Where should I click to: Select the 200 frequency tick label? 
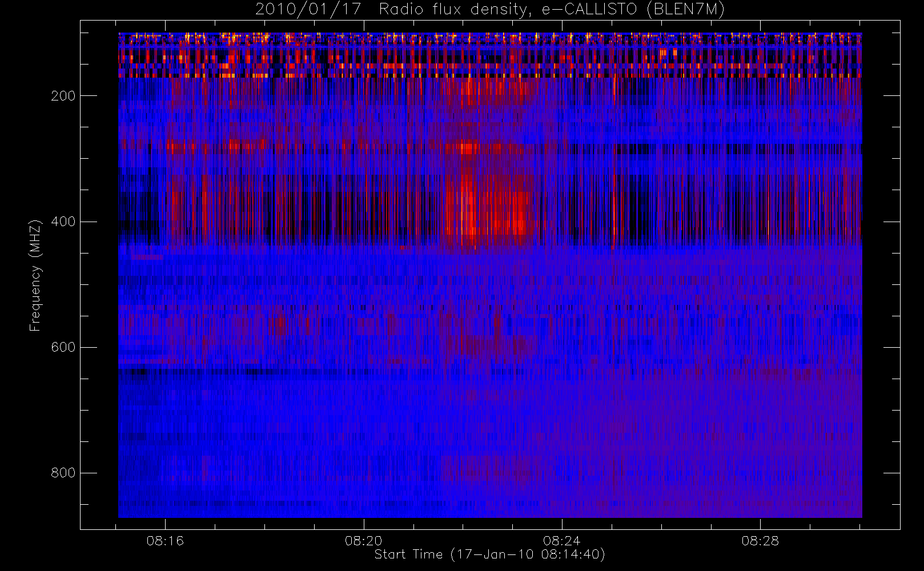pyautogui.click(x=63, y=96)
